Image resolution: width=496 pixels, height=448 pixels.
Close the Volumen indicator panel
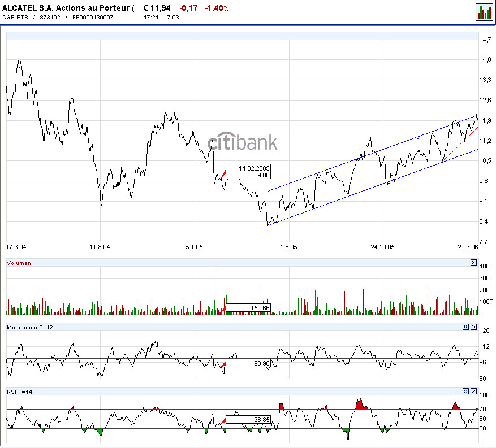tap(473, 263)
